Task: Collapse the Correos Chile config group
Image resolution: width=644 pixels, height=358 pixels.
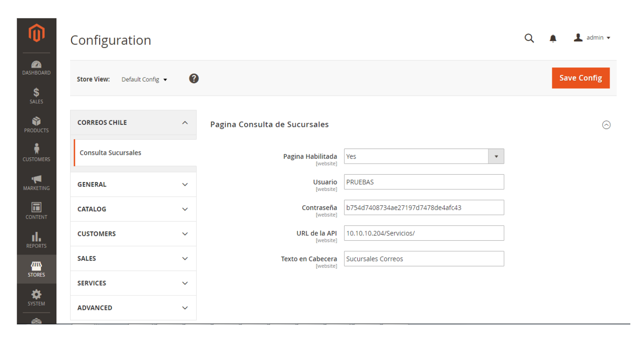Action: pyautogui.click(x=133, y=123)
